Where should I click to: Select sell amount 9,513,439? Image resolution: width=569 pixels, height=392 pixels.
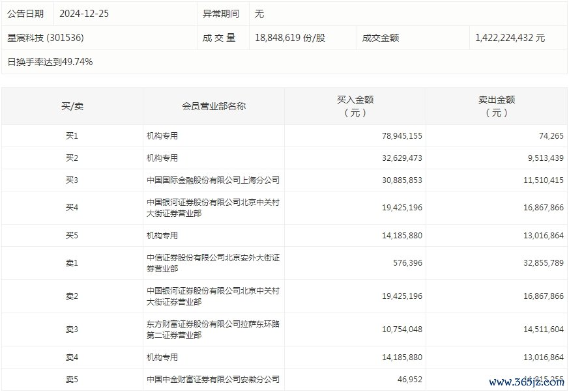coord(546,158)
